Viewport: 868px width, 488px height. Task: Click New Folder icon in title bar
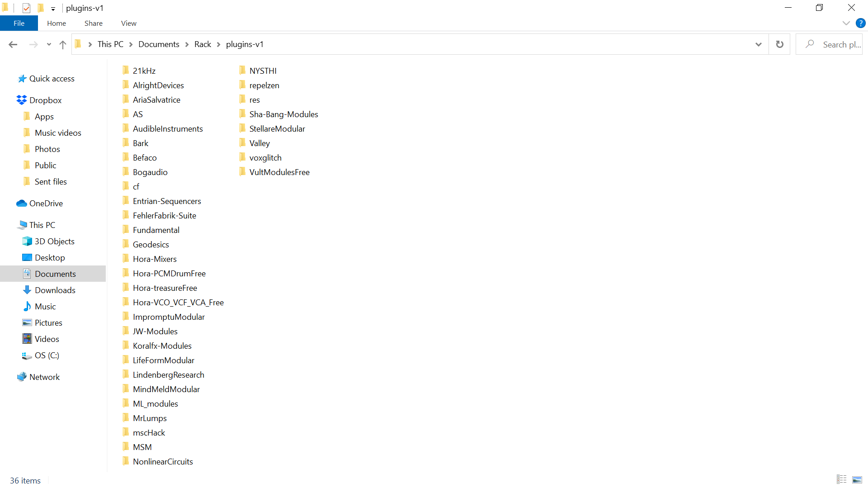point(41,8)
